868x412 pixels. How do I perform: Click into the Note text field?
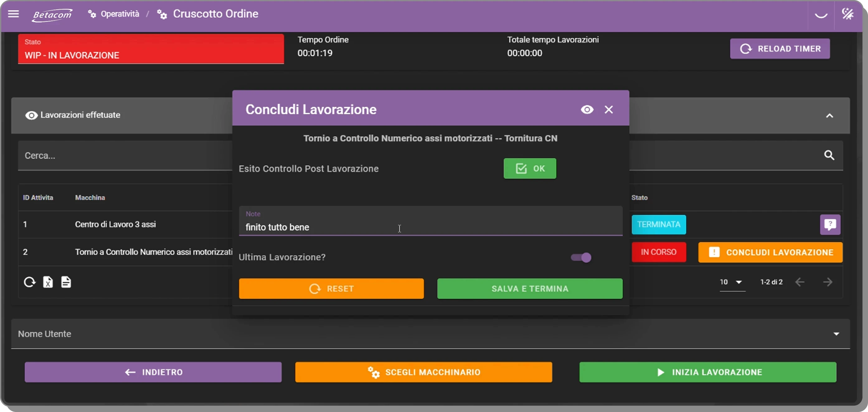pos(430,227)
